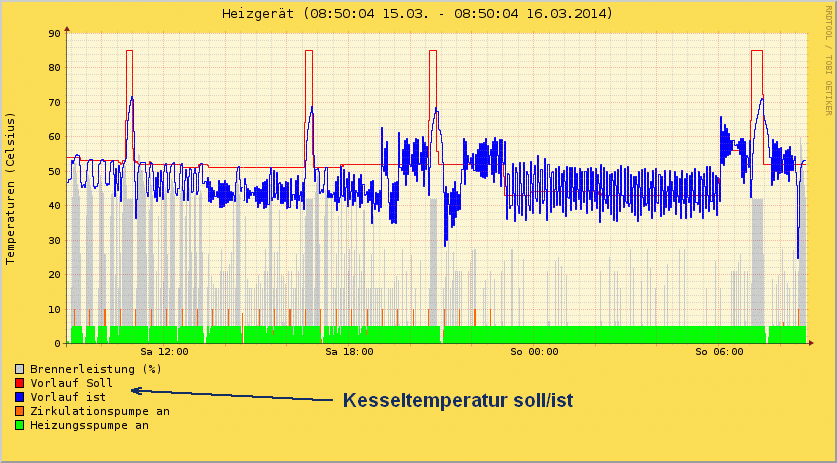Select the Zirkulationspumpe an legend label
This screenshot has height=463, width=837.
tap(100, 411)
